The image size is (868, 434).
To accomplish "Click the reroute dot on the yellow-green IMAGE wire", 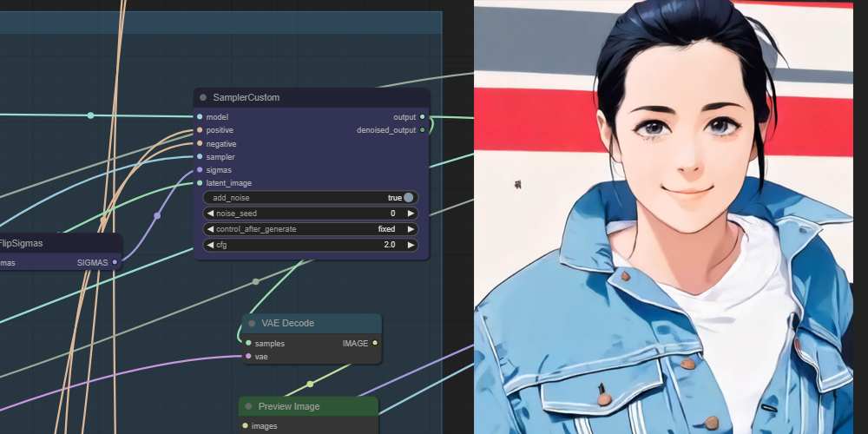I will 310,384.
